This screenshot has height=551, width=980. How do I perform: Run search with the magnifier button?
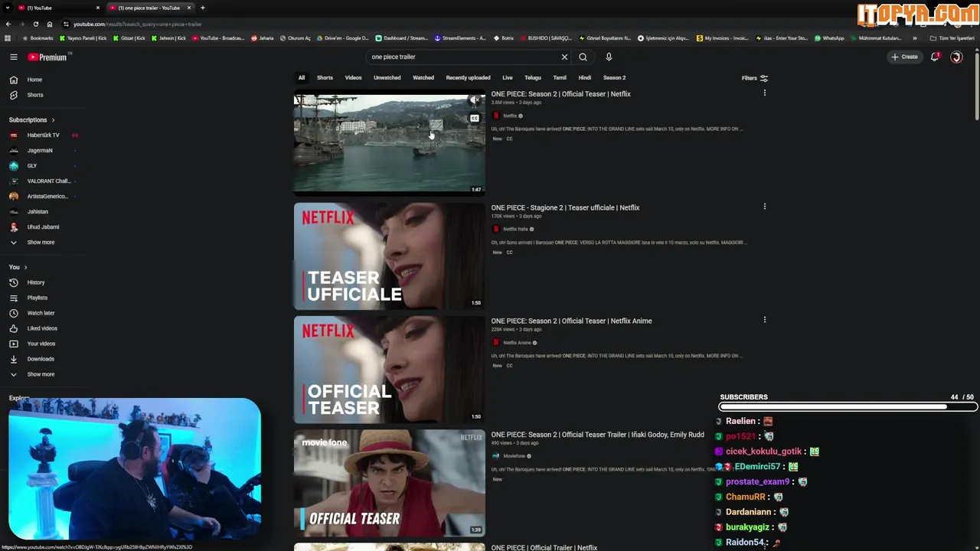583,57
